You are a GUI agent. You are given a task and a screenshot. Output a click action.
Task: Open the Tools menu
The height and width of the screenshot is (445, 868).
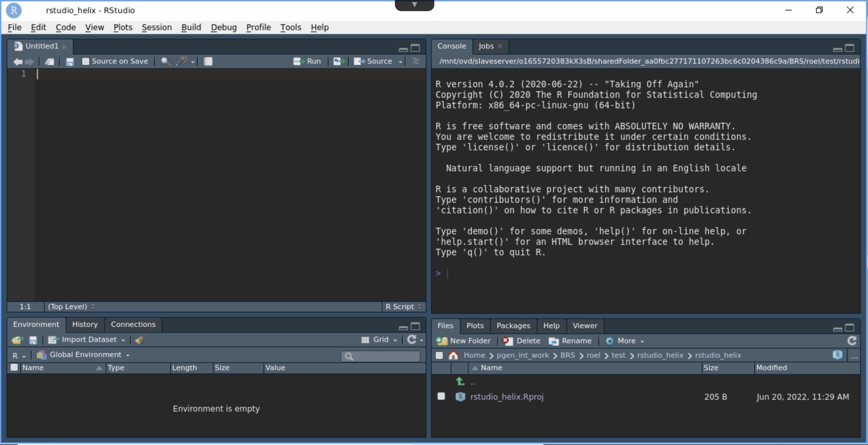tap(291, 27)
